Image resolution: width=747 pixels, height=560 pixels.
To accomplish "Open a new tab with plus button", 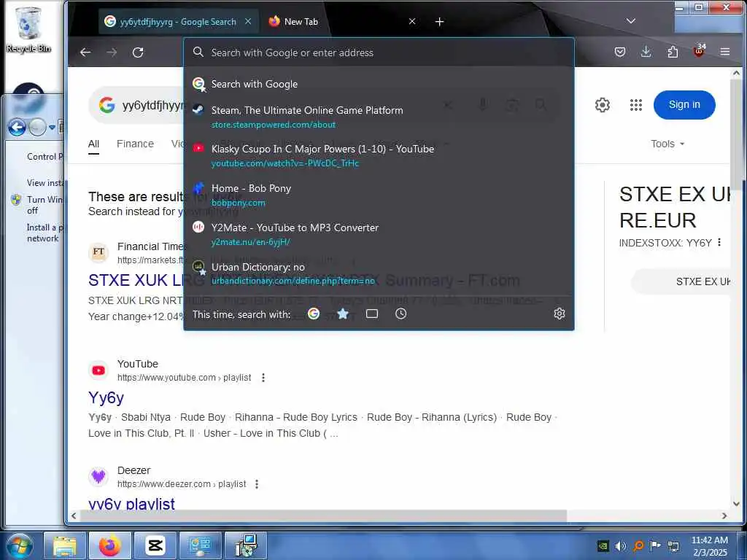I will 439,22.
